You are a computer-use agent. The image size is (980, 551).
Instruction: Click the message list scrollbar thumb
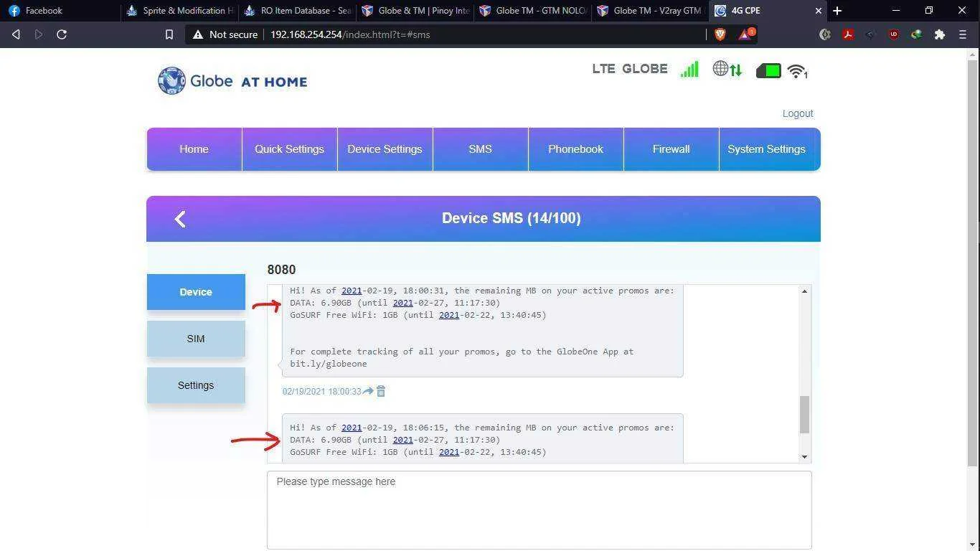coord(804,415)
